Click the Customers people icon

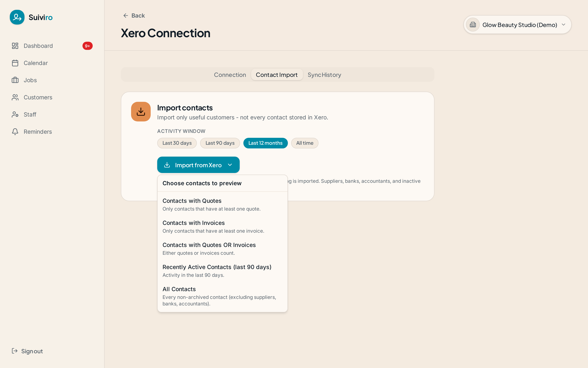pyautogui.click(x=15, y=97)
